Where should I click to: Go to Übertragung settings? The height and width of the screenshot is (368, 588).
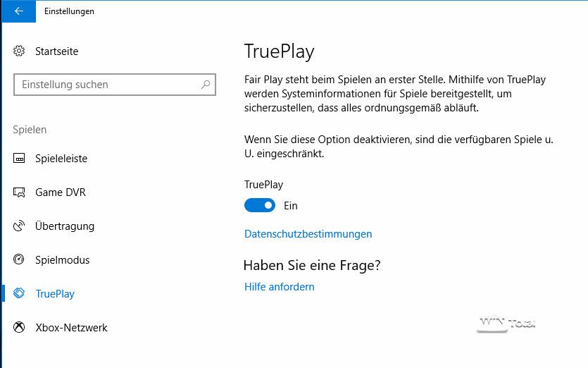[x=65, y=226]
